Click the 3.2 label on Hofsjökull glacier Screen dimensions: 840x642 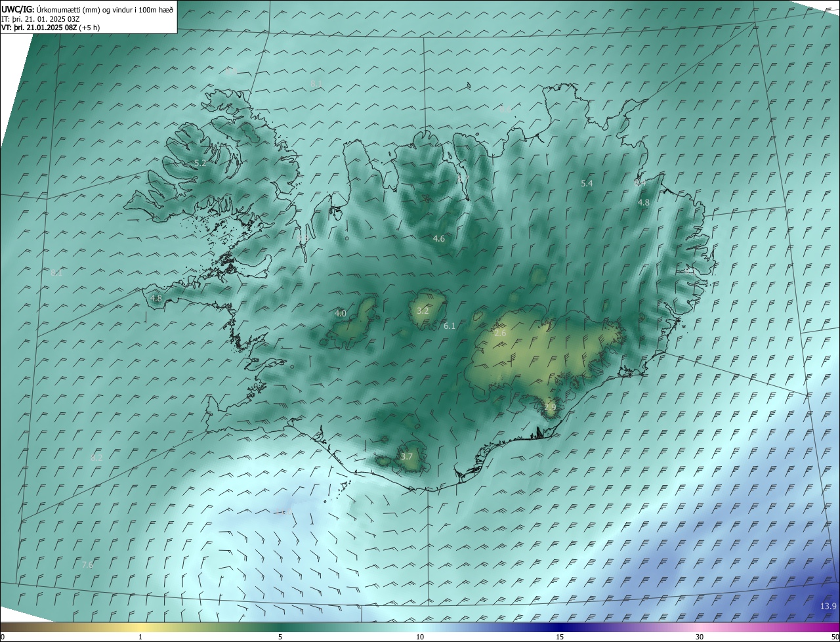coord(423,311)
